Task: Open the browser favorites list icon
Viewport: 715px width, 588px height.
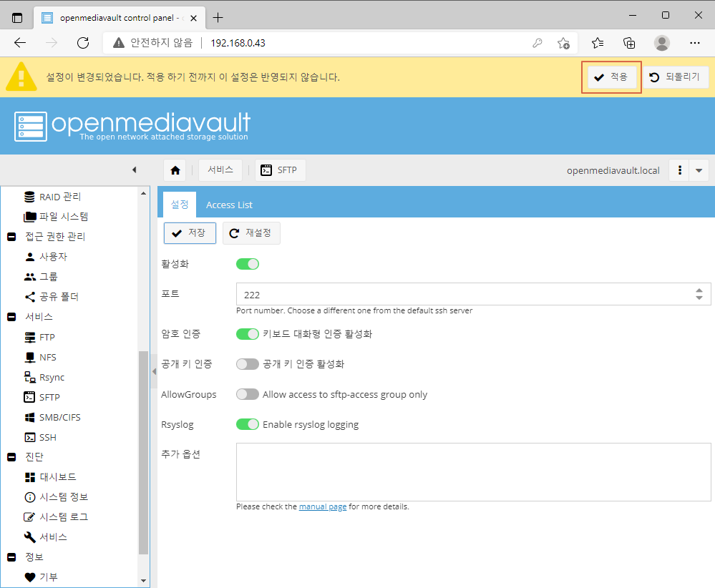Action: pos(598,44)
